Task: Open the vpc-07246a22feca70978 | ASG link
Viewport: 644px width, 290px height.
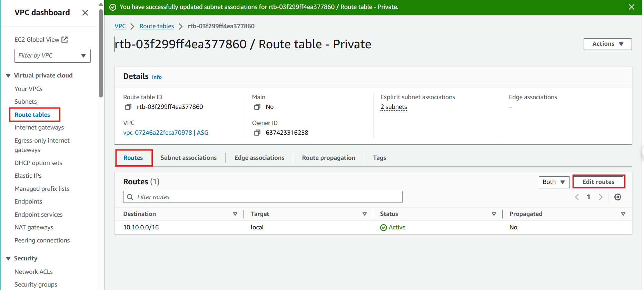Action: [x=166, y=133]
